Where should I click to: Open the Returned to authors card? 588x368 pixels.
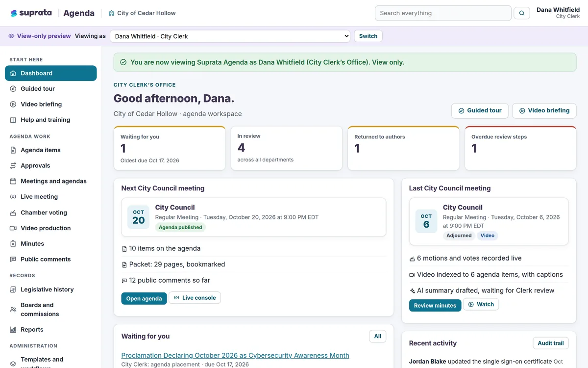pyautogui.click(x=404, y=148)
